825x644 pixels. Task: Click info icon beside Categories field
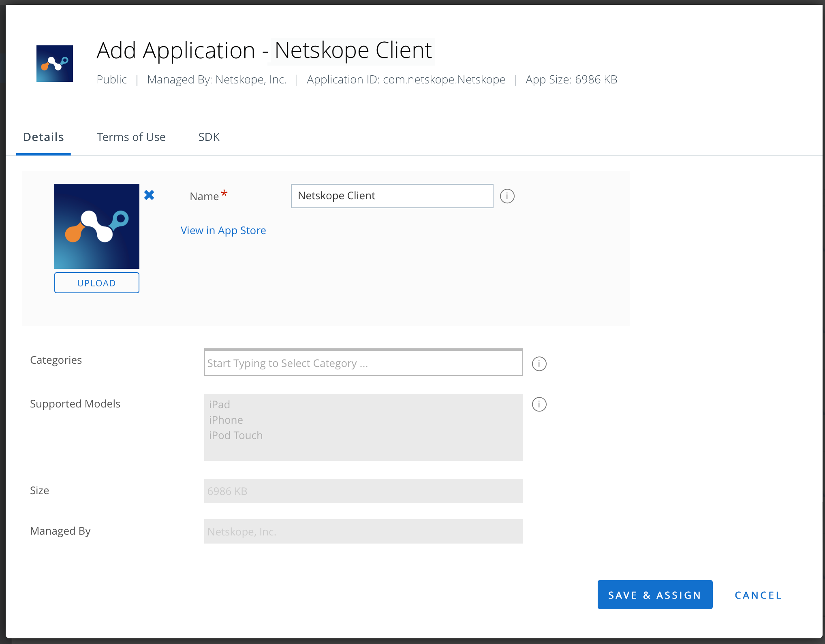(x=539, y=364)
